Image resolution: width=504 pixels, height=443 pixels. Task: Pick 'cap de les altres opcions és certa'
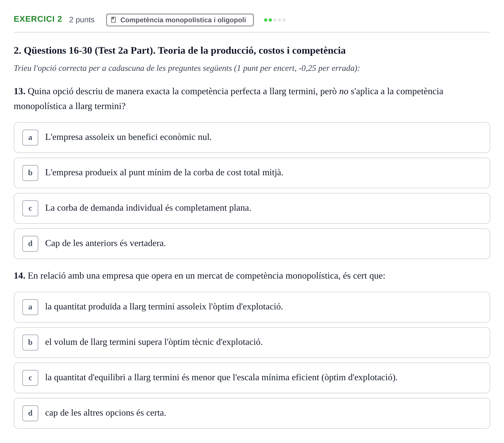point(252,413)
